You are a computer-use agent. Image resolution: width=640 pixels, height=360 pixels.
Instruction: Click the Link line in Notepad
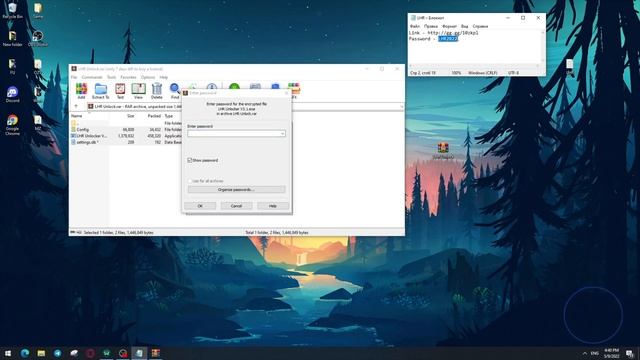(x=444, y=33)
